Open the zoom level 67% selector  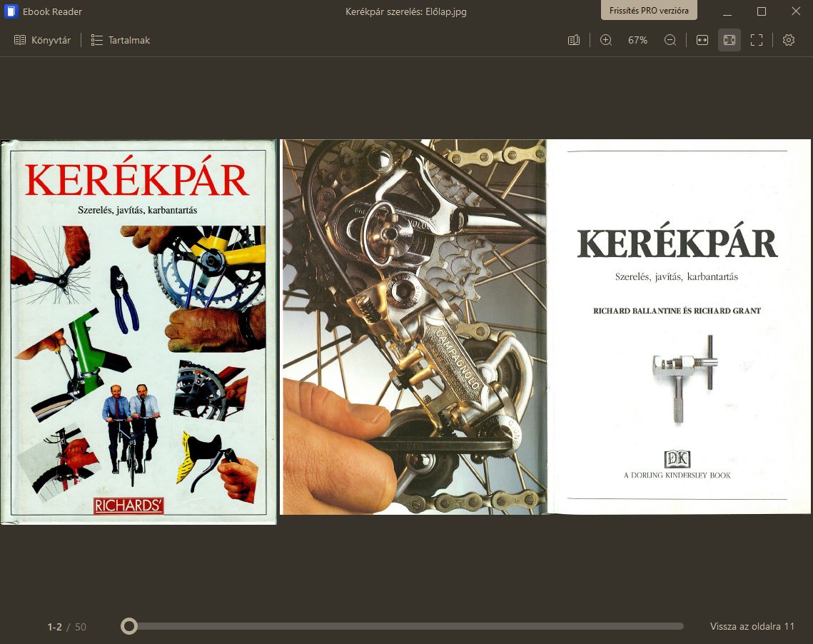637,40
